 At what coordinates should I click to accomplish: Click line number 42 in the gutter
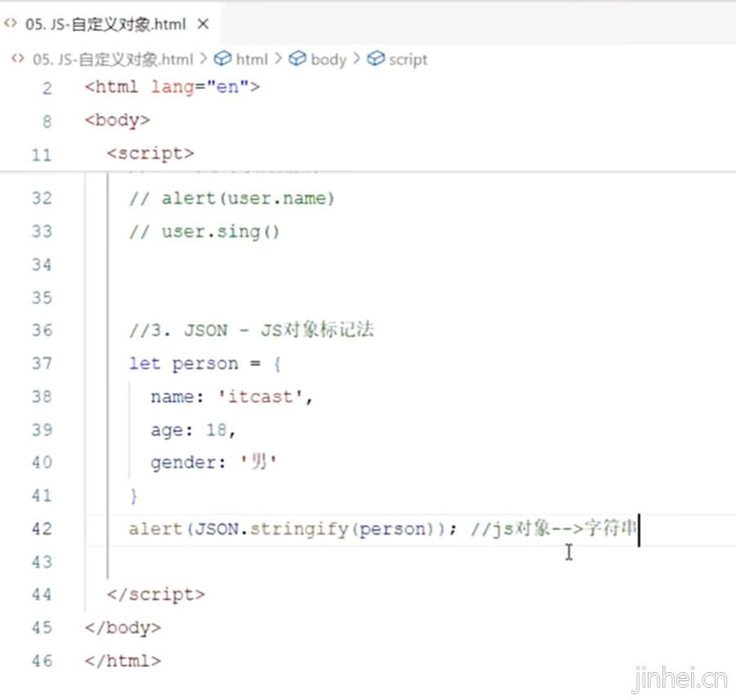[42, 529]
